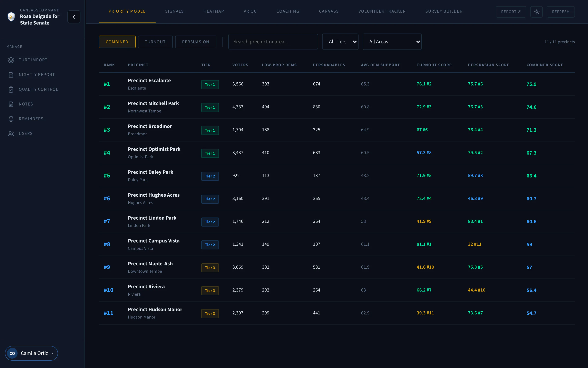Click Downtown Tempe area under Maple-Ash

tap(145, 271)
